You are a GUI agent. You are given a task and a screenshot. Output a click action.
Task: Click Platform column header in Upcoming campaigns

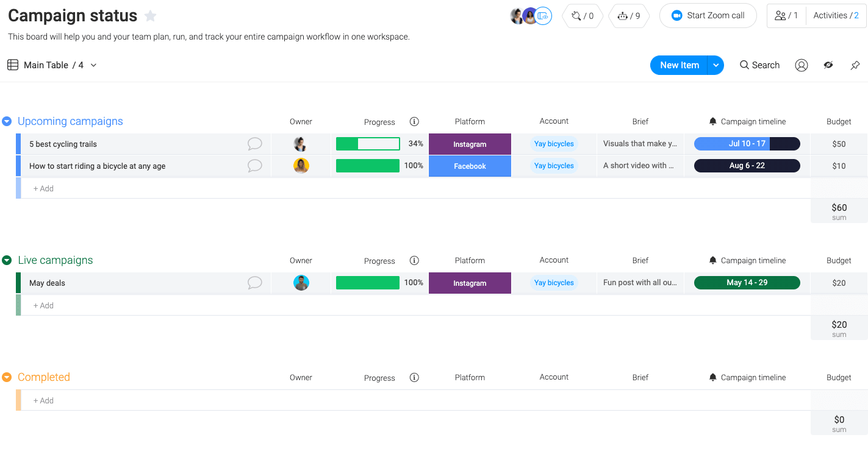(x=470, y=121)
